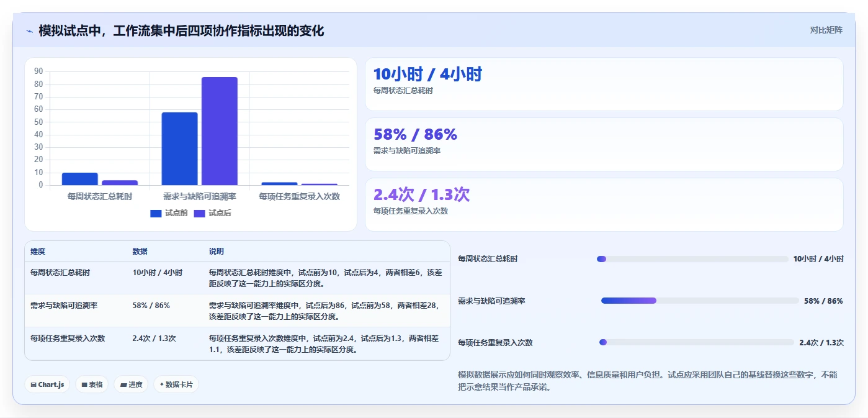Click the 需求与缺陷可追溯率 progress bar
Image resolution: width=868 pixels, height=418 pixels.
click(700, 301)
